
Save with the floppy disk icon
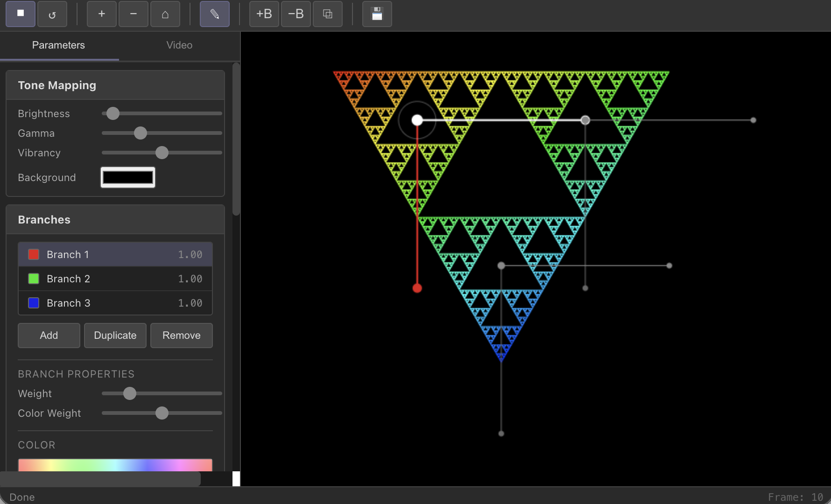pyautogui.click(x=377, y=14)
